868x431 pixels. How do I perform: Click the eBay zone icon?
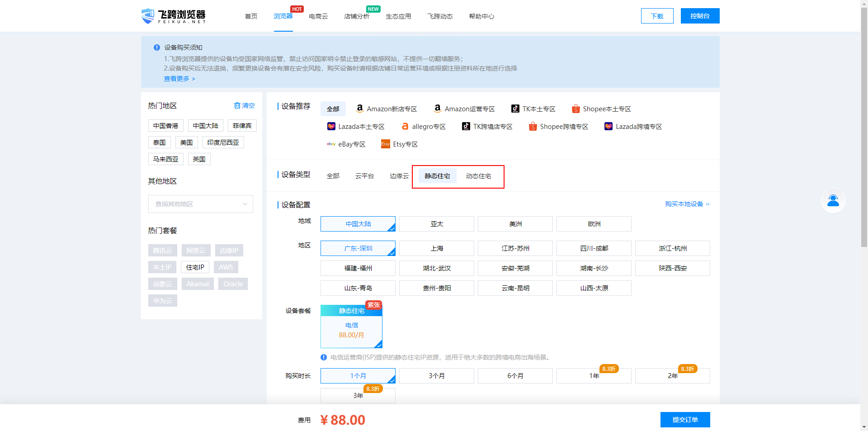pos(331,144)
